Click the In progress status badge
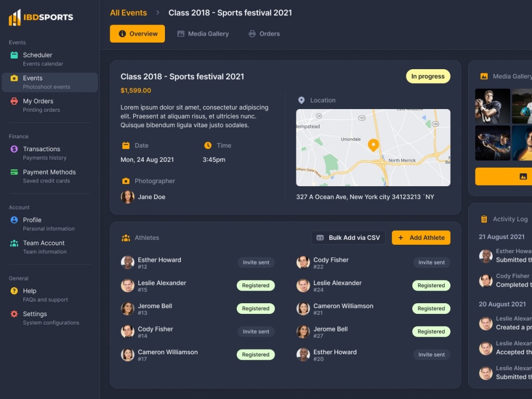The image size is (532, 399). coord(428,76)
